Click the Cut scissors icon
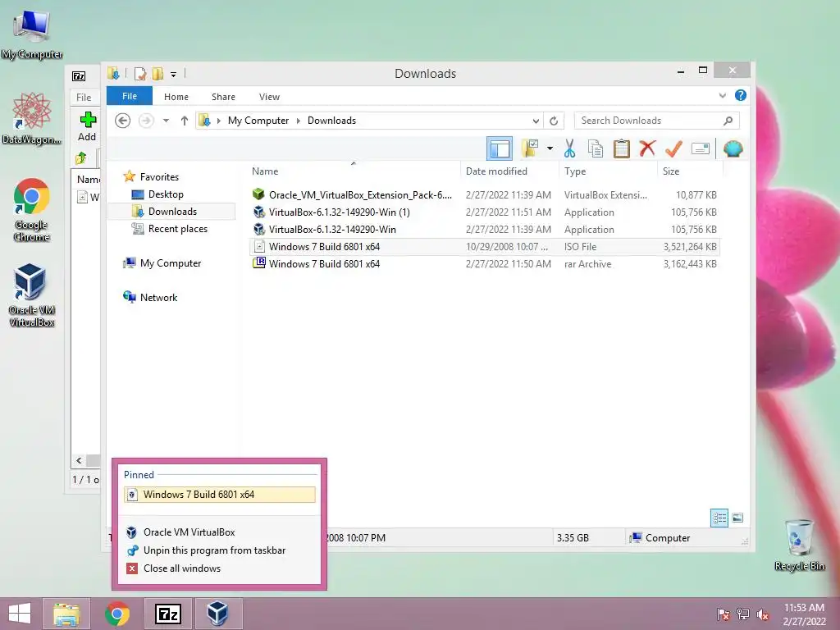This screenshot has height=630, width=840. 569,148
